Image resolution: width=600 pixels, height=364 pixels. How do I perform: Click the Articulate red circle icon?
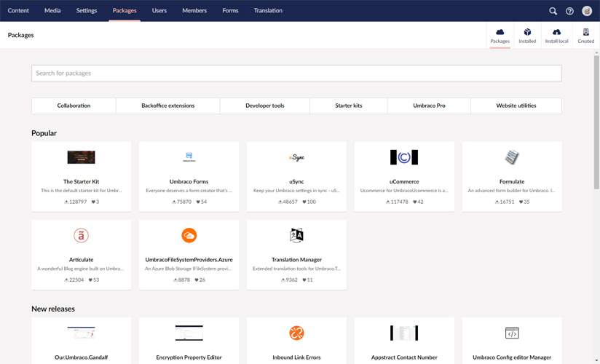[81, 235]
